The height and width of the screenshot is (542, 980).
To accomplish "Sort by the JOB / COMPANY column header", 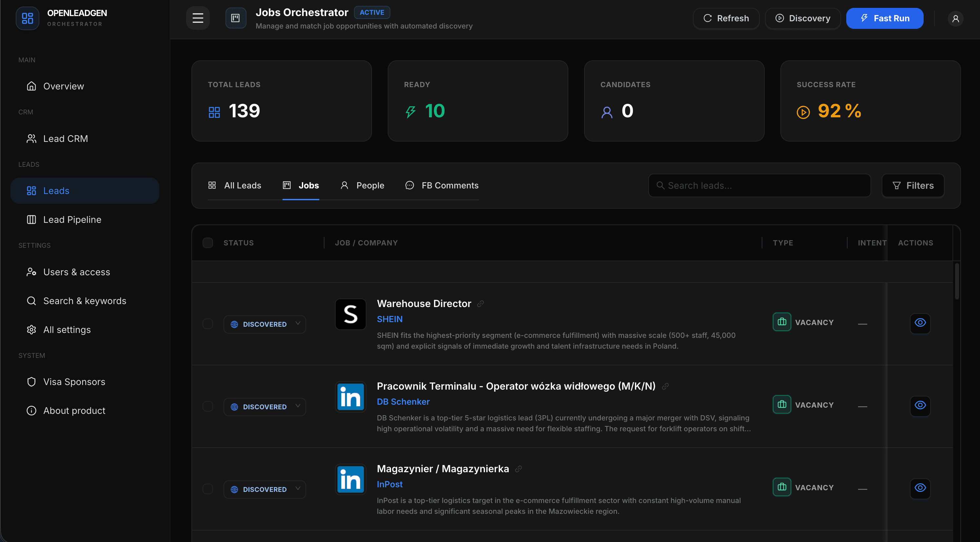I will [366, 243].
